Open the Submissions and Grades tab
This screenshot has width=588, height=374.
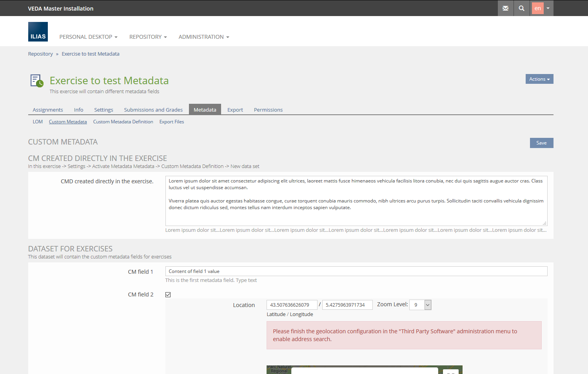pyautogui.click(x=153, y=110)
